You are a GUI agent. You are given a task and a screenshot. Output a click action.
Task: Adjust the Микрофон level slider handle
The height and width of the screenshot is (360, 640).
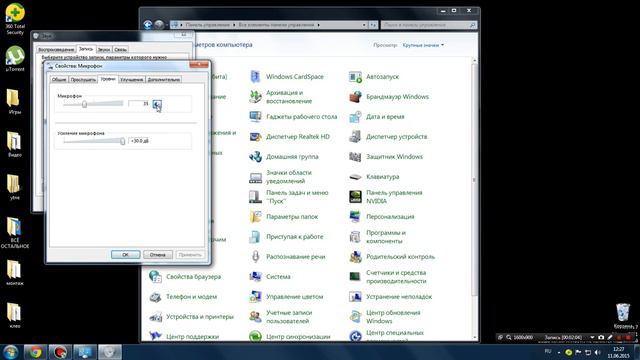(84, 104)
